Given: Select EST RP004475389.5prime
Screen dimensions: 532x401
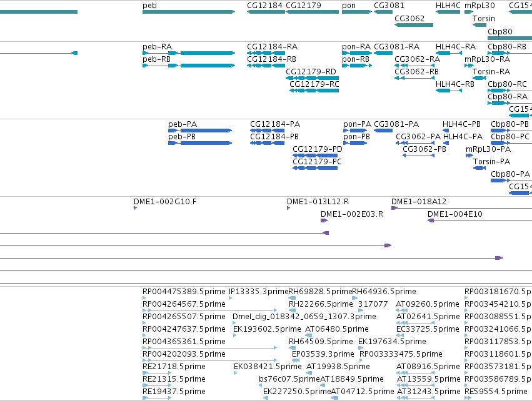Looking at the screenshot, I should pos(144,298).
